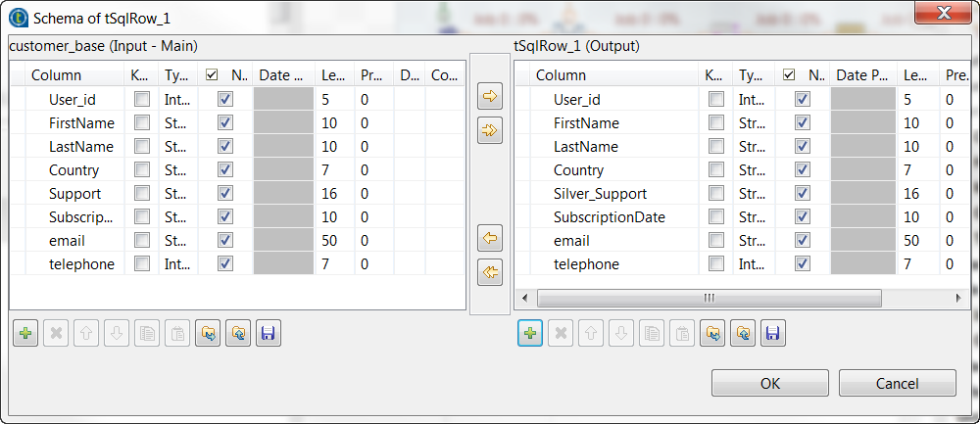Confirm the schema with the OK button
Image resolution: width=980 pixels, height=424 pixels.
click(770, 383)
